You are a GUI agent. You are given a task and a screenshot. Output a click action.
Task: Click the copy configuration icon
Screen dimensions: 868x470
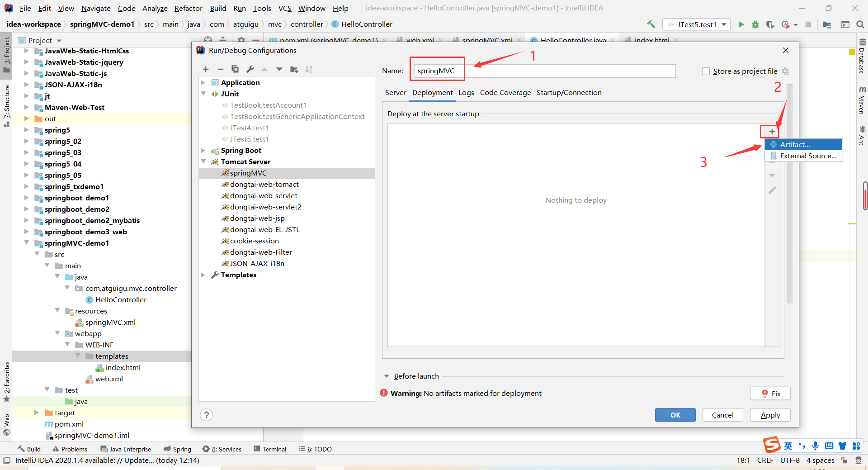tap(235, 69)
